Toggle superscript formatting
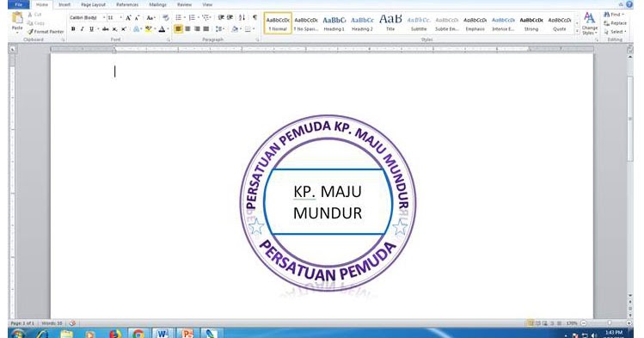644x338 pixels. click(124, 29)
